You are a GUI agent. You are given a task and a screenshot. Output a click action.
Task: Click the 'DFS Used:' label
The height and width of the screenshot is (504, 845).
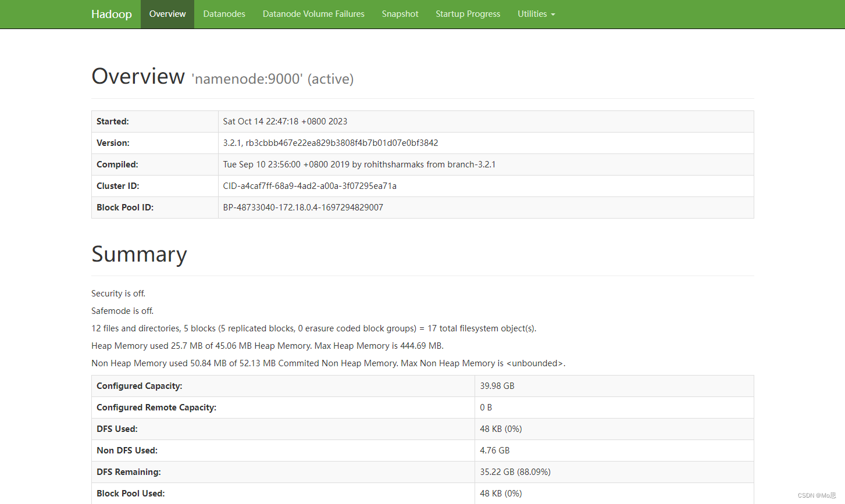click(x=117, y=429)
